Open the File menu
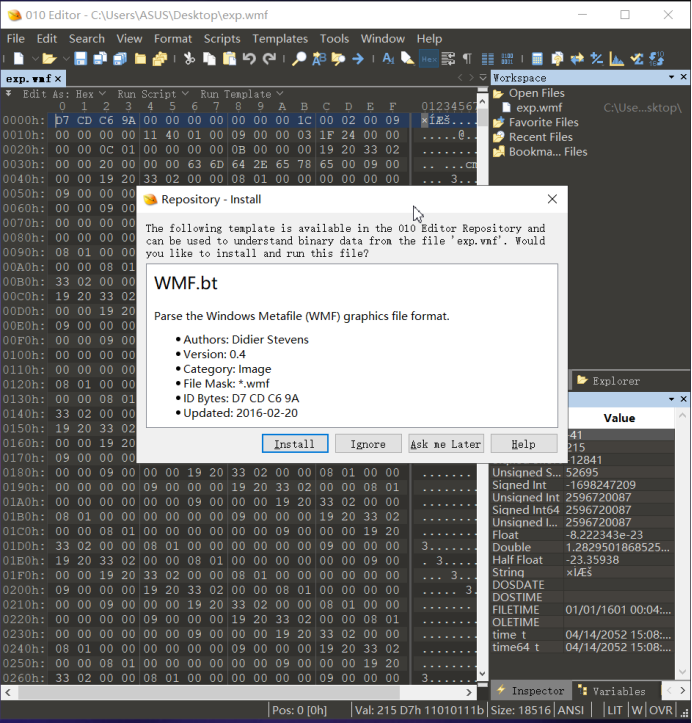 coord(16,39)
